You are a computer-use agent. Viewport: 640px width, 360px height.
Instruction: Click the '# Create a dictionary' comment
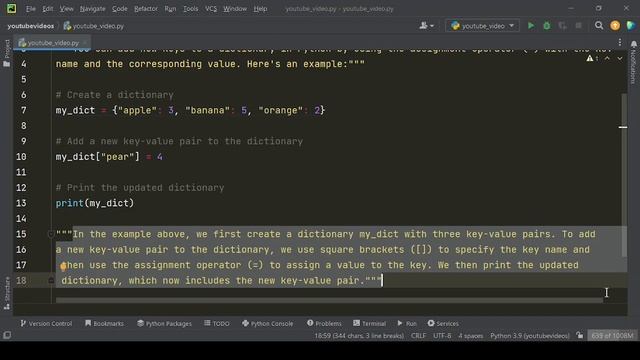coord(115,95)
